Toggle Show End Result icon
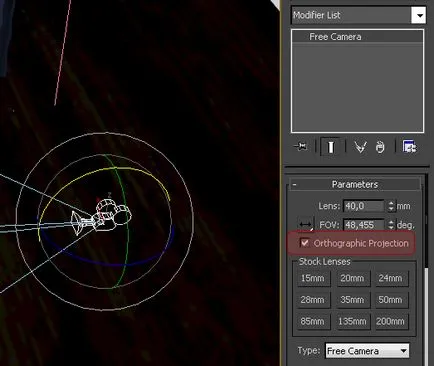This screenshot has width=434, height=366. click(x=331, y=147)
